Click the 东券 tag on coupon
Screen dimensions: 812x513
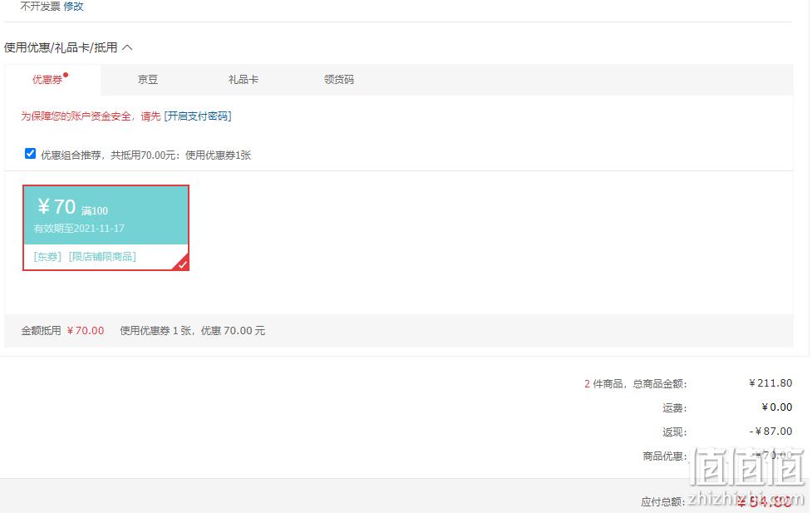(x=47, y=256)
